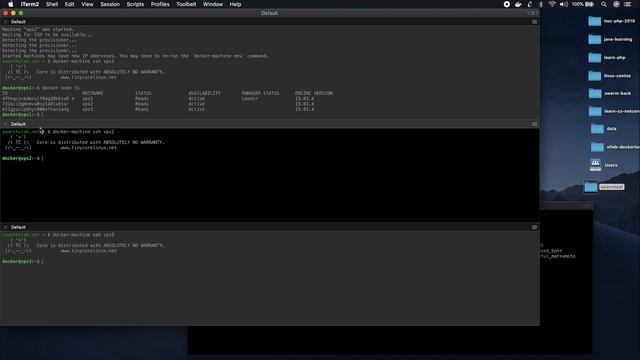The height and width of the screenshot is (360, 640).
Task: Open the Session menu
Action: 110,4
